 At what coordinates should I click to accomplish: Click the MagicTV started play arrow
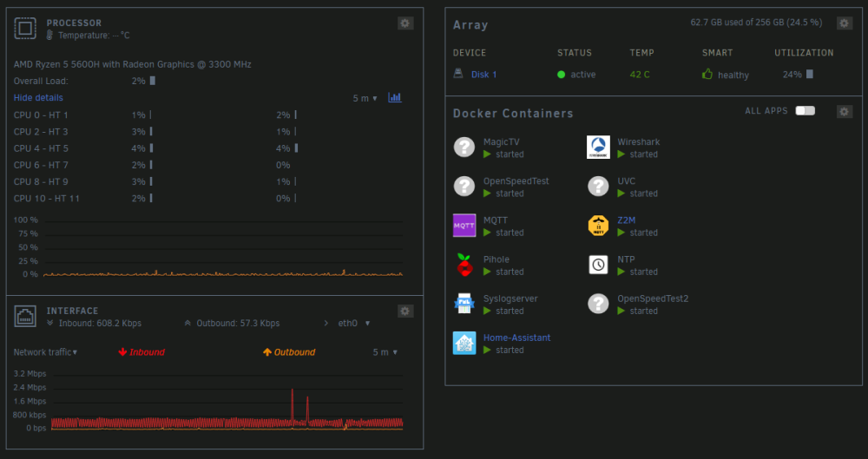pos(487,154)
